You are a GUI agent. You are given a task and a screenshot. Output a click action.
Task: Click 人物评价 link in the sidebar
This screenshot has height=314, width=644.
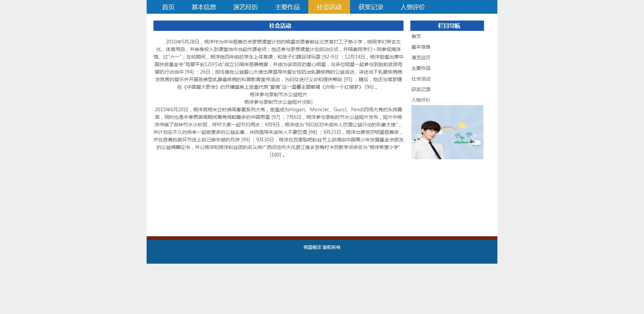tap(421, 100)
